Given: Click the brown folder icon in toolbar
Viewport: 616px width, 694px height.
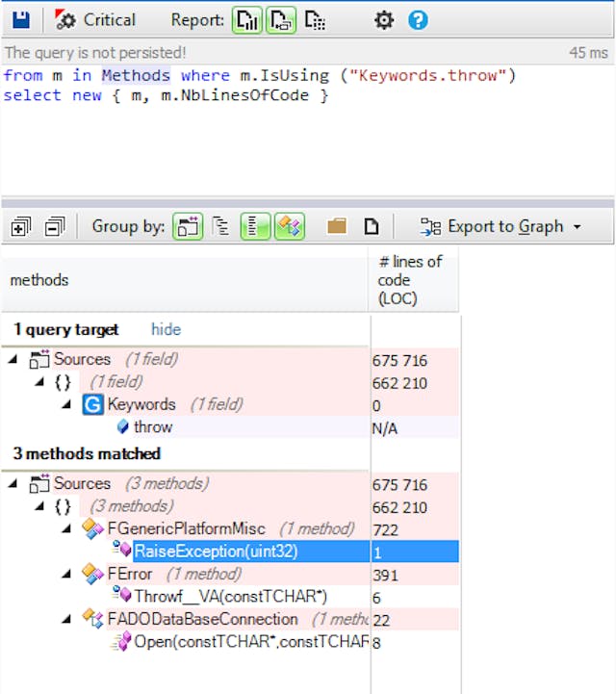Looking at the screenshot, I should [336, 226].
